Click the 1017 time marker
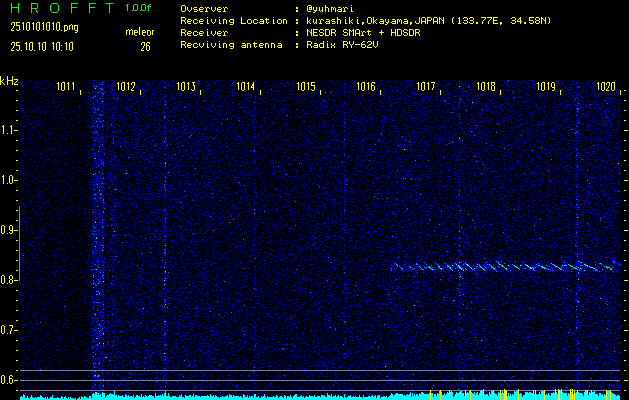 (426, 86)
